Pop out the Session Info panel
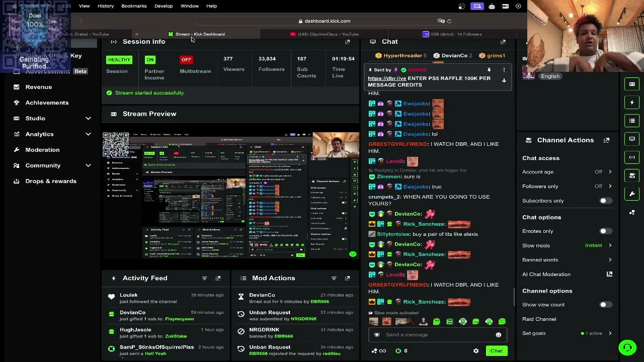644x362 pixels. pyautogui.click(x=347, y=42)
